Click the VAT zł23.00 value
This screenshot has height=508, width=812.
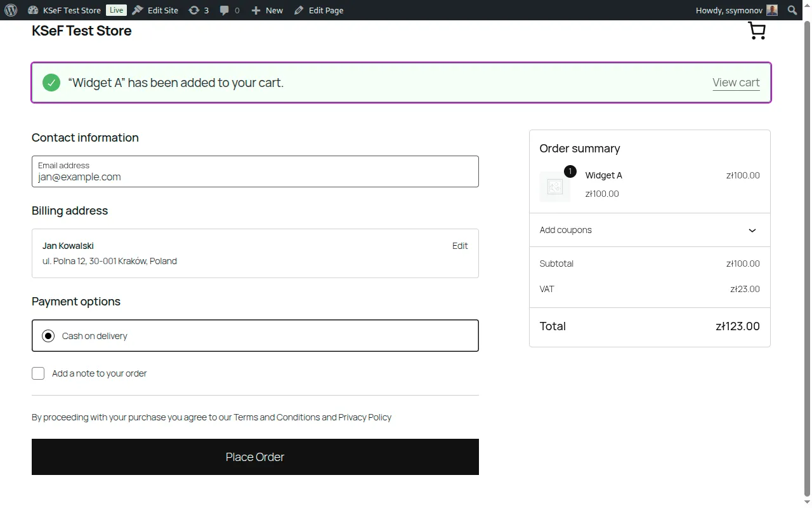point(745,289)
